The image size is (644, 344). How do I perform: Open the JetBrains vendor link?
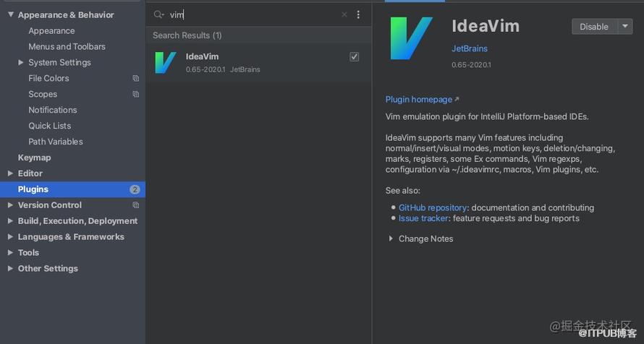pyautogui.click(x=470, y=48)
